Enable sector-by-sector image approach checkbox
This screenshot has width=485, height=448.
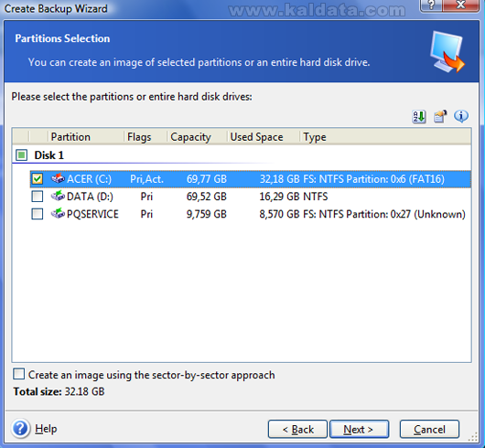coord(19,374)
